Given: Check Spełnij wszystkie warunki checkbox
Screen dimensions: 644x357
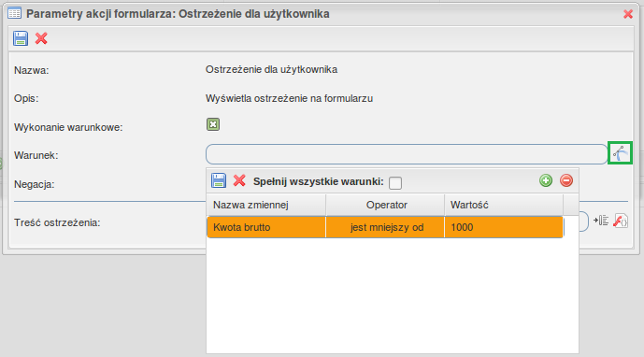Looking at the screenshot, I should (x=395, y=183).
